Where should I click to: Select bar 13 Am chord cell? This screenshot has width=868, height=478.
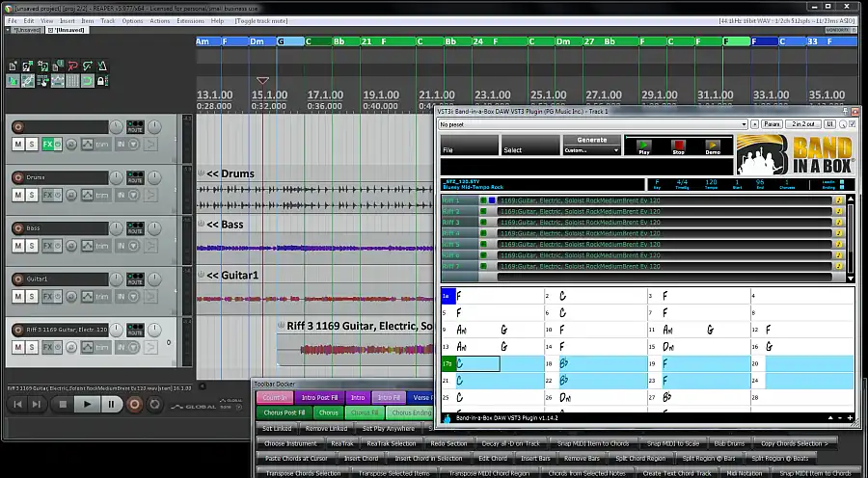pos(493,347)
